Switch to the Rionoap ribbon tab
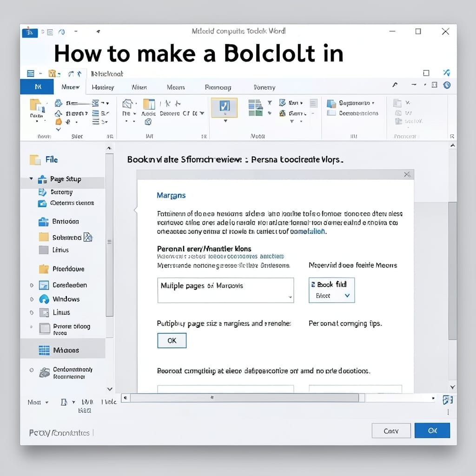This screenshot has height=476, width=476. pos(218,87)
